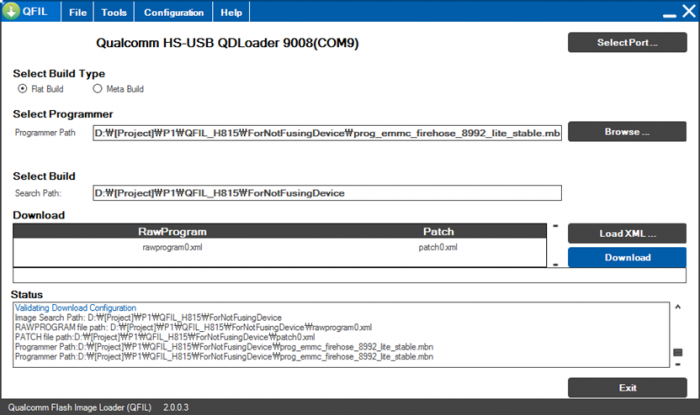Click the Load XML button
700x415 pixels.
tap(627, 233)
